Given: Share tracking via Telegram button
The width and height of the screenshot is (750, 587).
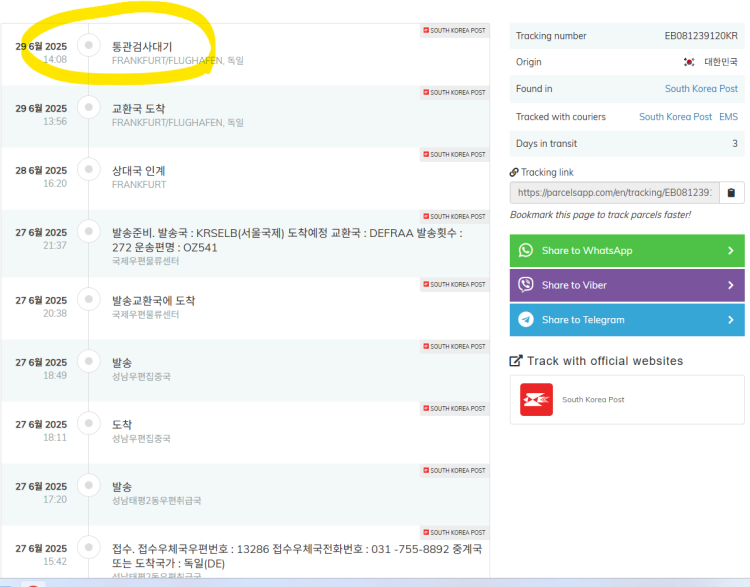Looking at the screenshot, I should pyautogui.click(x=627, y=320).
